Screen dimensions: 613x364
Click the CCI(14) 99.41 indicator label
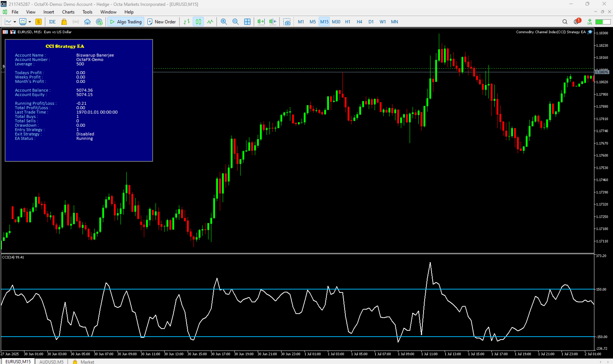coord(13,257)
